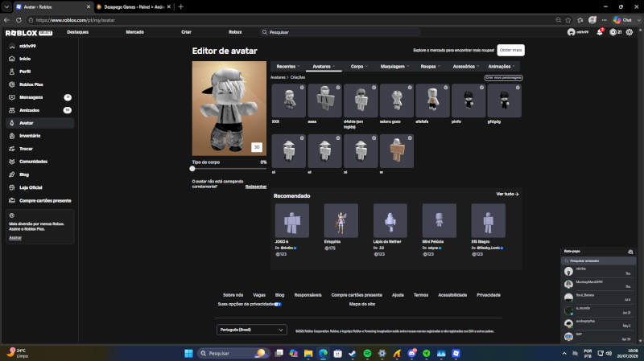
Task: Open File Explorer from the taskbar
Action: click(308, 353)
